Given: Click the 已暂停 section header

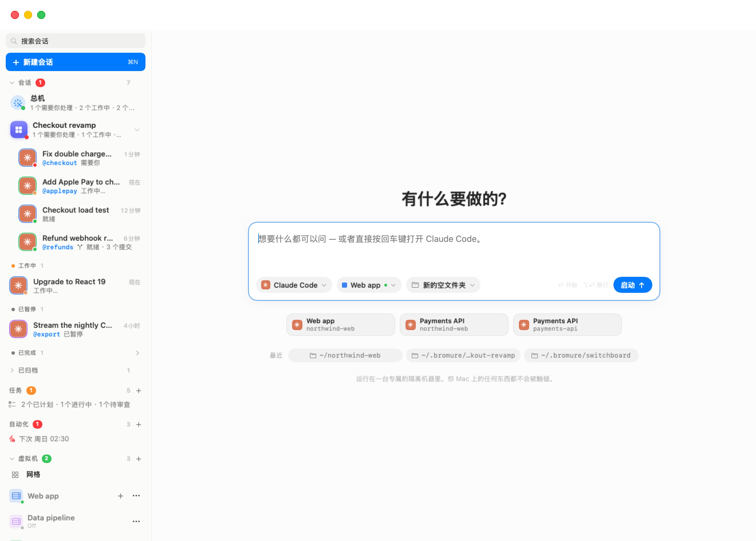Looking at the screenshot, I should click(x=27, y=309).
